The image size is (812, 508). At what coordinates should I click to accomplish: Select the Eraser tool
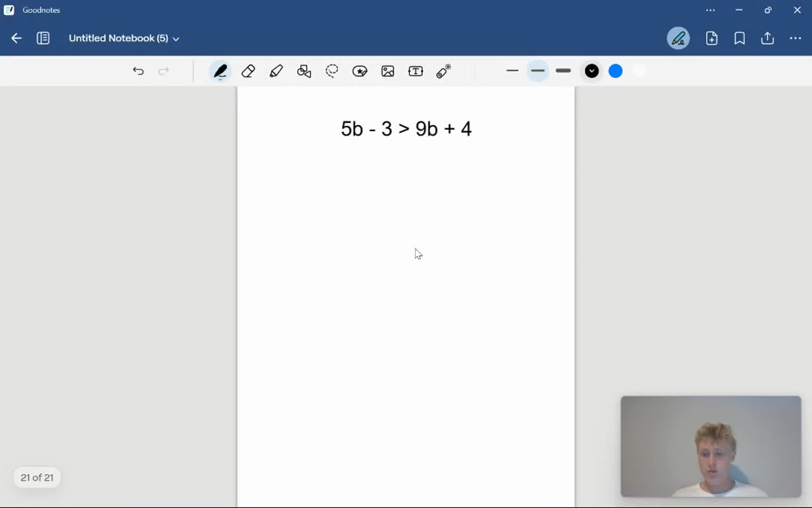[248, 71]
